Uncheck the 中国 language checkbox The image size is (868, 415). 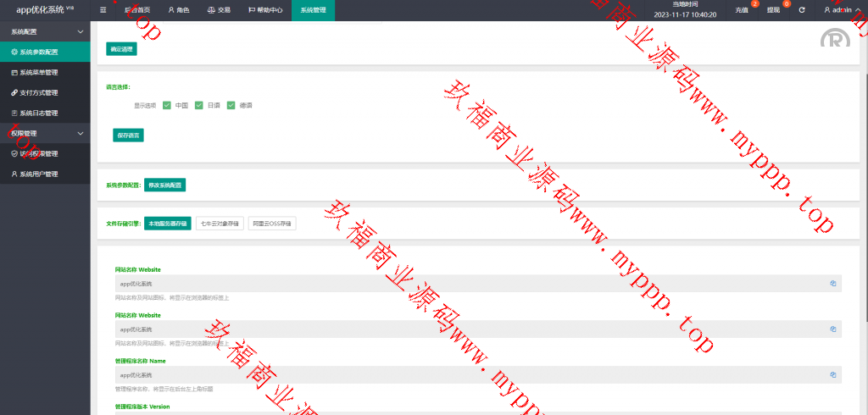coord(167,105)
